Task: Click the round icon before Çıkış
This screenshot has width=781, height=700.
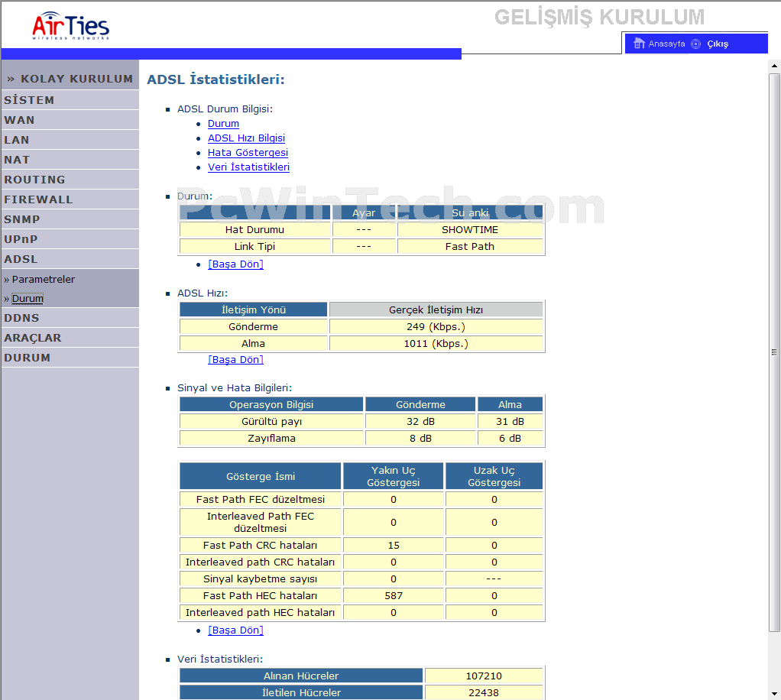Action: tap(696, 44)
